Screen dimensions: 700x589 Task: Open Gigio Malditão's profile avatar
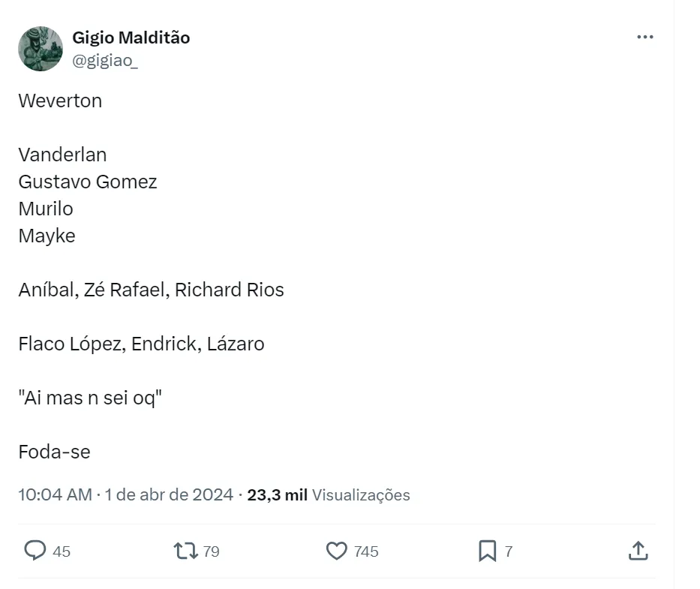click(41, 49)
